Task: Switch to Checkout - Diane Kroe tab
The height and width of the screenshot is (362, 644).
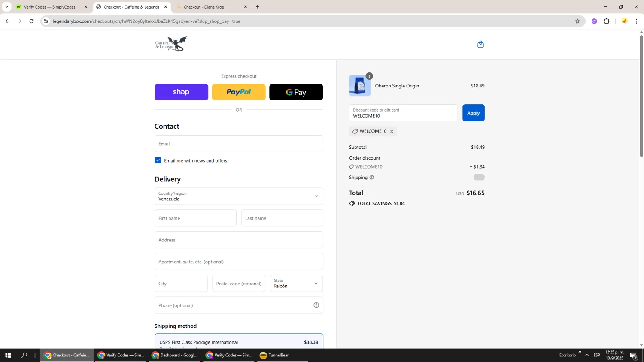Action: point(212,7)
